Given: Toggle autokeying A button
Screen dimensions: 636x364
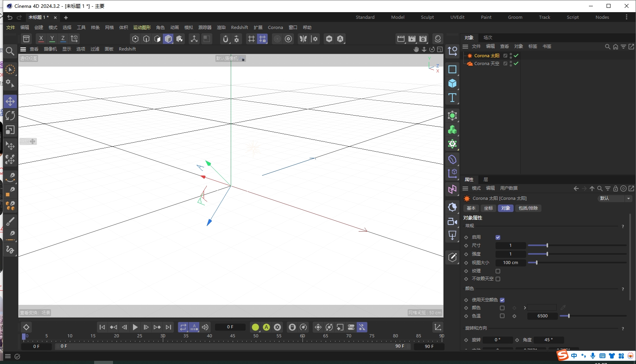Looking at the screenshot, I should click(x=266, y=327).
